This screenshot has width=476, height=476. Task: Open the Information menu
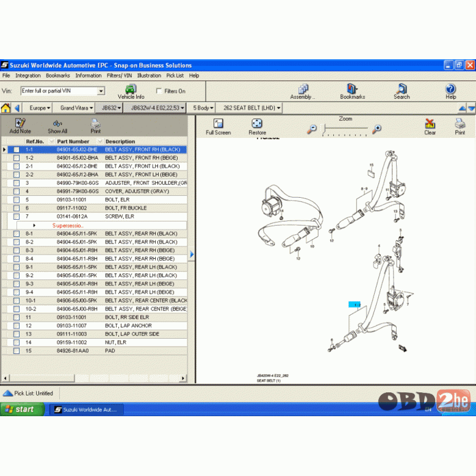coord(88,76)
